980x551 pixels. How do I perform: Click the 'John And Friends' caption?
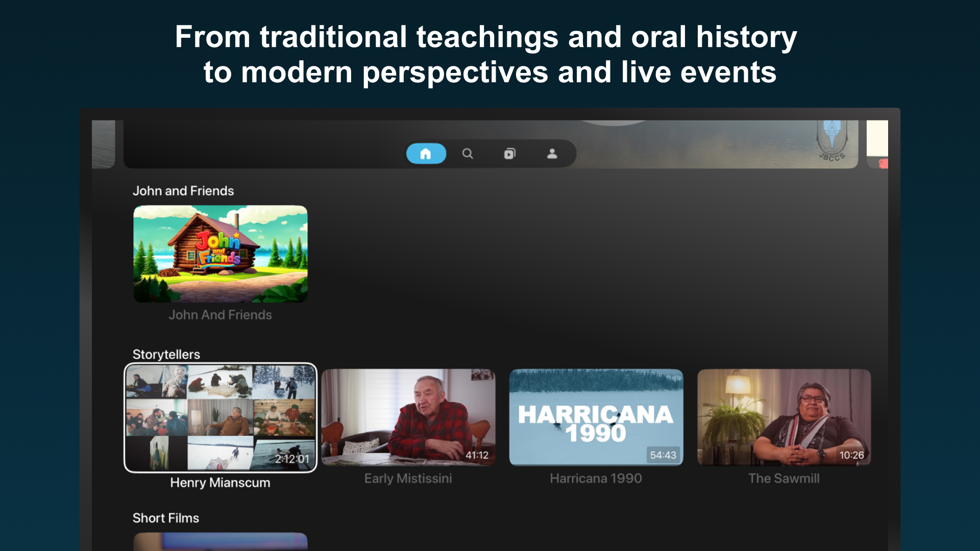220,315
